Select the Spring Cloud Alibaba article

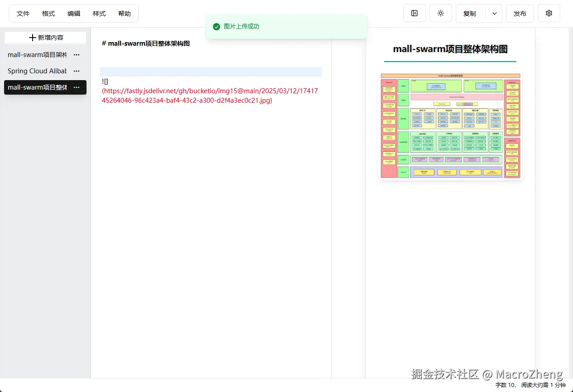click(37, 71)
